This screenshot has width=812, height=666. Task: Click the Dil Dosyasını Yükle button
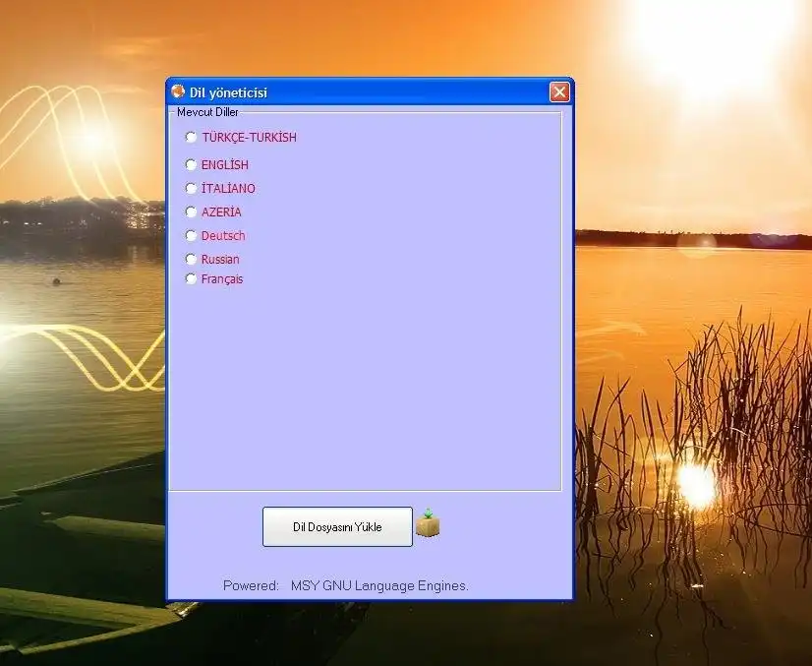[x=337, y=526]
